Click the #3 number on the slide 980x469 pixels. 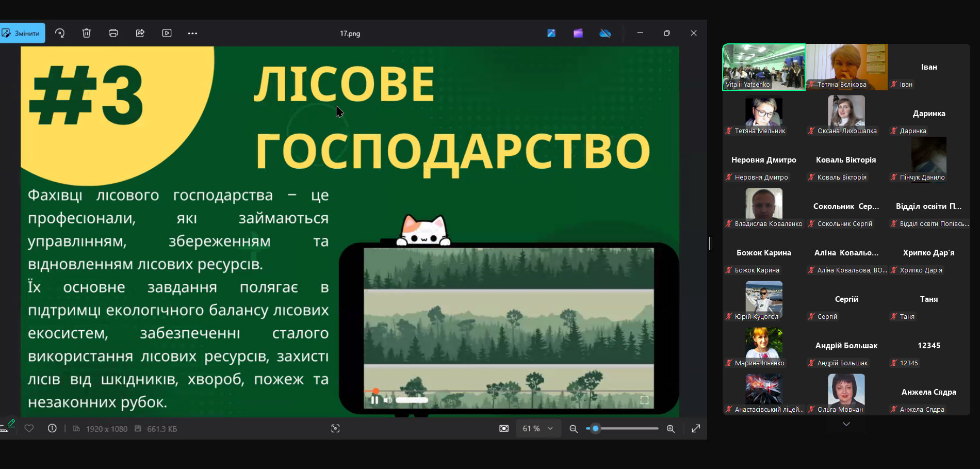86,95
